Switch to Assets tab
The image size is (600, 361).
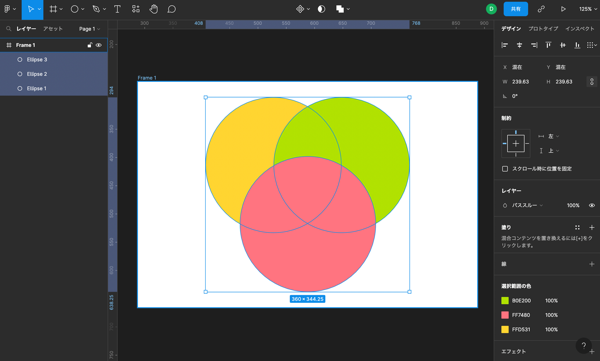click(x=52, y=29)
